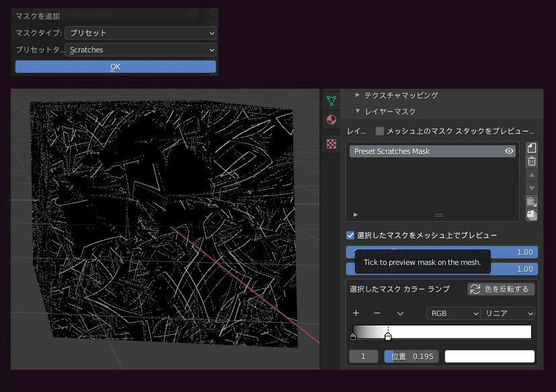Select the Preset Scratches Mask list row
556x392 pixels.
pos(432,151)
